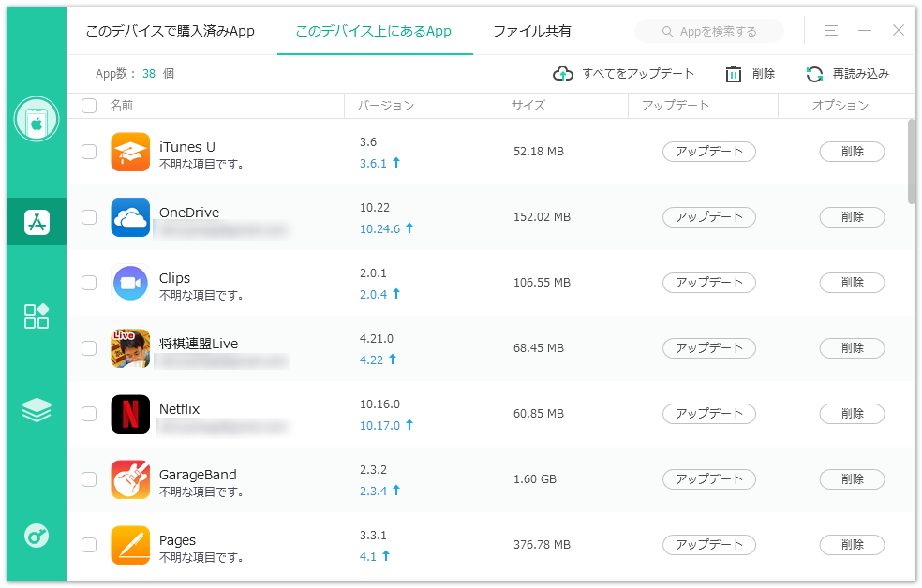Click the Netflix app icon
This screenshot has height=588, width=922.
tap(130, 414)
